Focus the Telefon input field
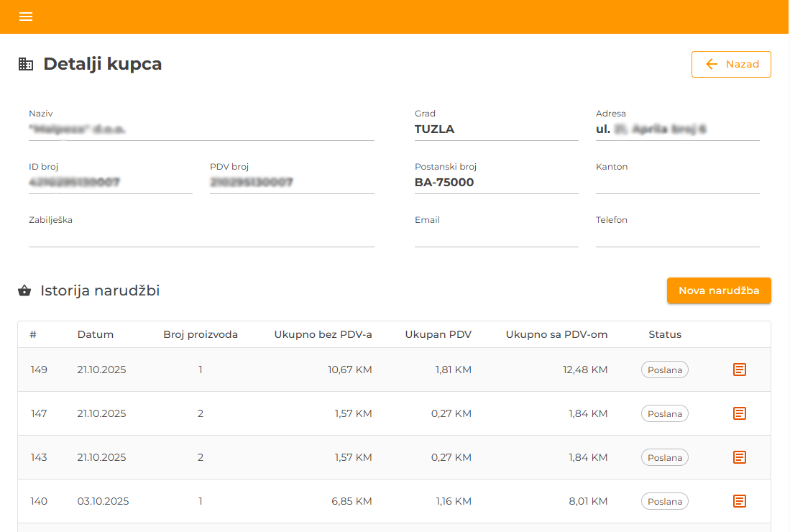 point(677,236)
